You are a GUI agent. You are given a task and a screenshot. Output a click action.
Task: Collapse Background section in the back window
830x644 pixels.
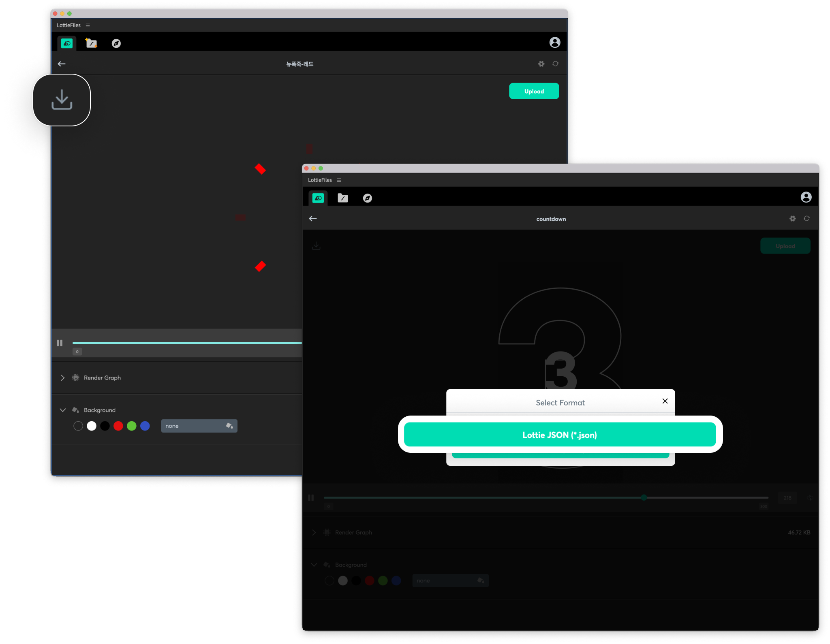62,410
